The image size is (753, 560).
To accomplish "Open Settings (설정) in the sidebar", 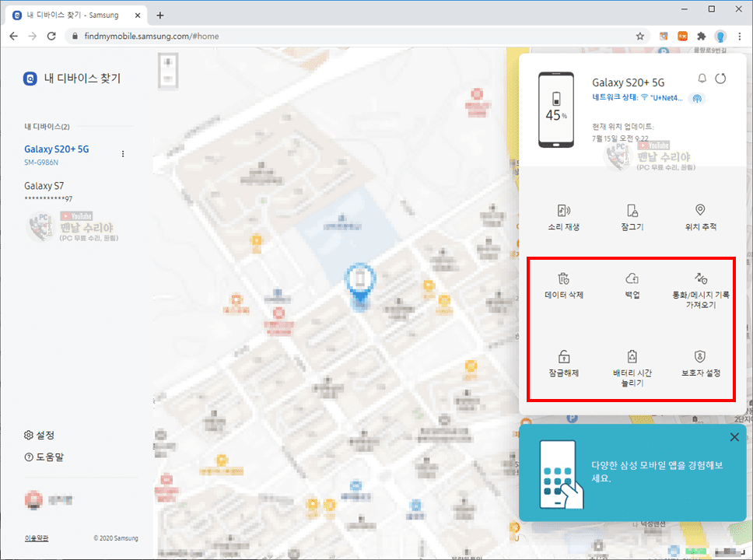I will pyautogui.click(x=39, y=435).
